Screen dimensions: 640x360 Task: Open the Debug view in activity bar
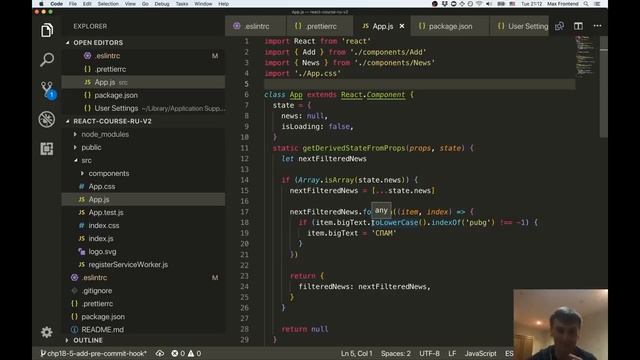pyautogui.click(x=47, y=119)
